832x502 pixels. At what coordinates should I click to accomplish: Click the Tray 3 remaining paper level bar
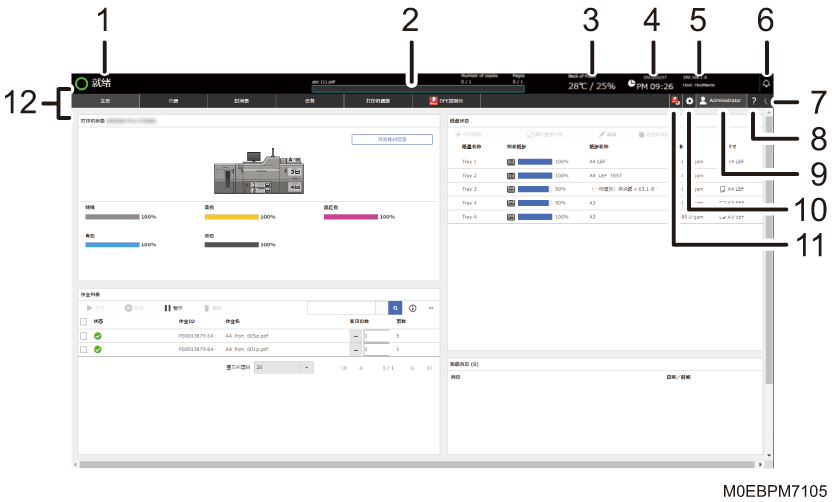point(535,189)
